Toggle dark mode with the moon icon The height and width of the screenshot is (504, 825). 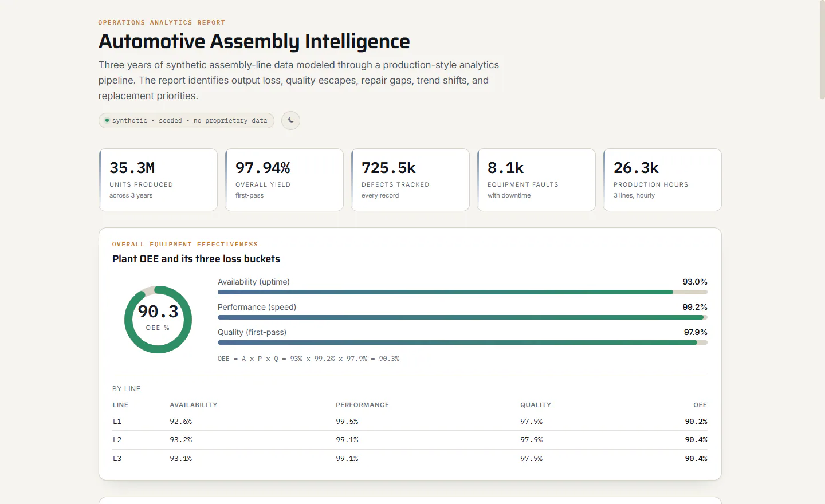tap(290, 120)
